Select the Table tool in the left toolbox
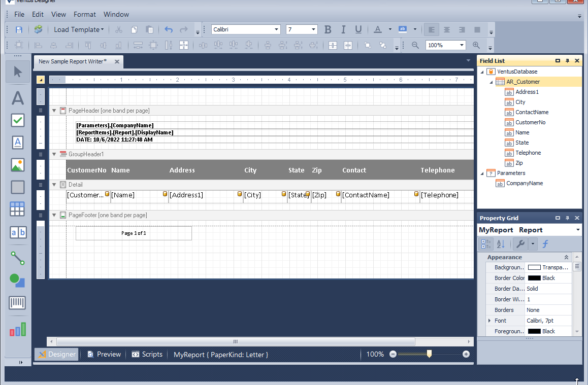The width and height of the screenshot is (588, 385). [x=18, y=208]
